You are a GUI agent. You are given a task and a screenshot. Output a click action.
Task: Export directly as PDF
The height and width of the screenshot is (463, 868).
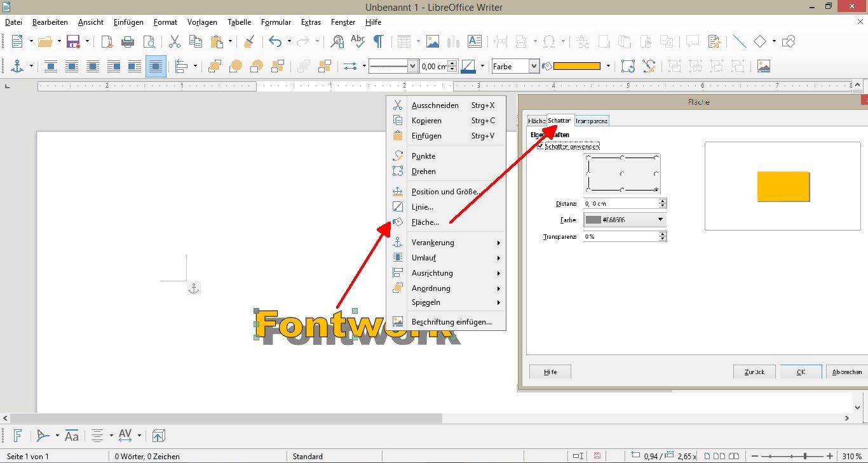pyautogui.click(x=107, y=42)
